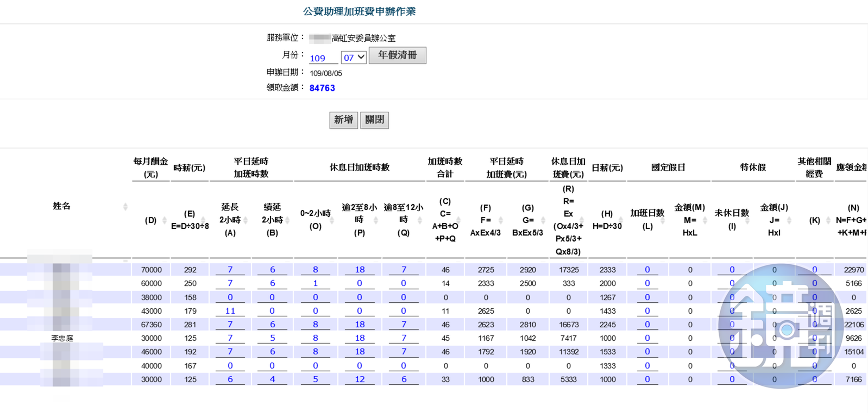Sort table using 0~2小時 (O) arrows
Screen dimensions: 868x413
pyautogui.click(x=332, y=220)
